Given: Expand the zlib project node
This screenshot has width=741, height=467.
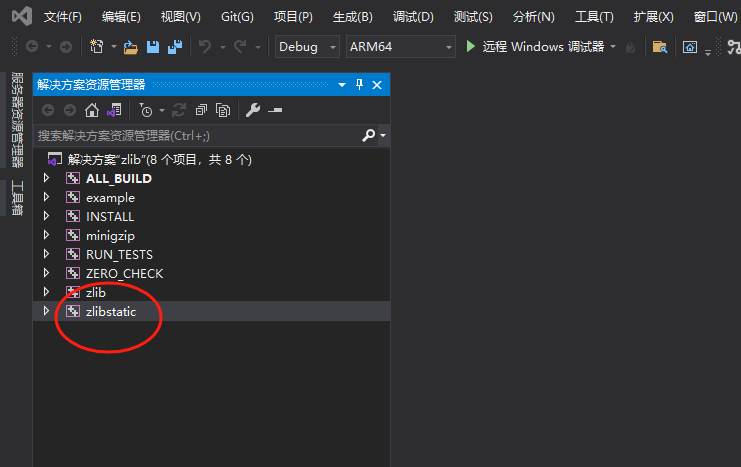Looking at the screenshot, I should [x=46, y=292].
